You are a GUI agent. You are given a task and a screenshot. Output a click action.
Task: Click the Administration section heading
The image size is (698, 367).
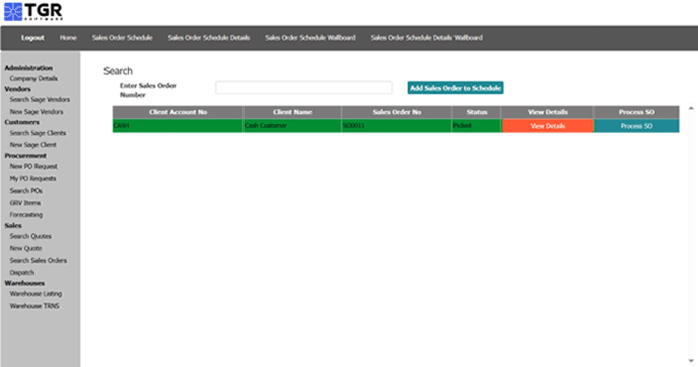28,68
